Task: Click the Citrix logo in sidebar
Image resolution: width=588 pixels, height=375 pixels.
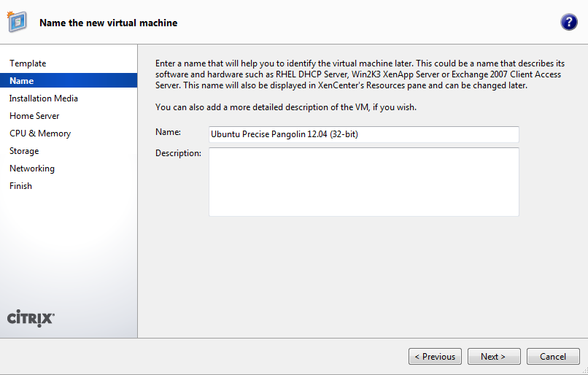Action: click(31, 318)
